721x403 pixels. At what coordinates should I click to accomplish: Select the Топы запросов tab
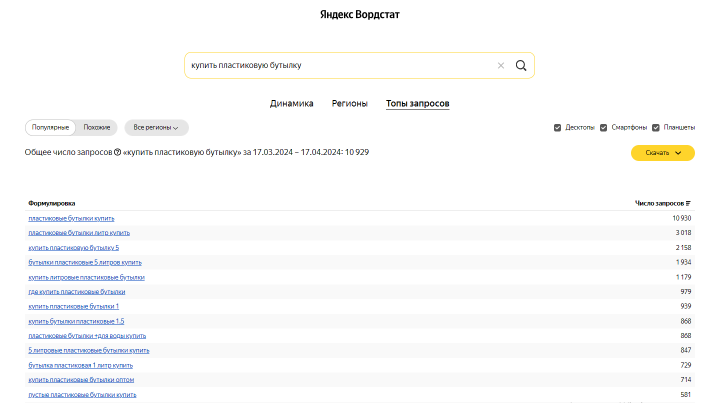point(418,104)
